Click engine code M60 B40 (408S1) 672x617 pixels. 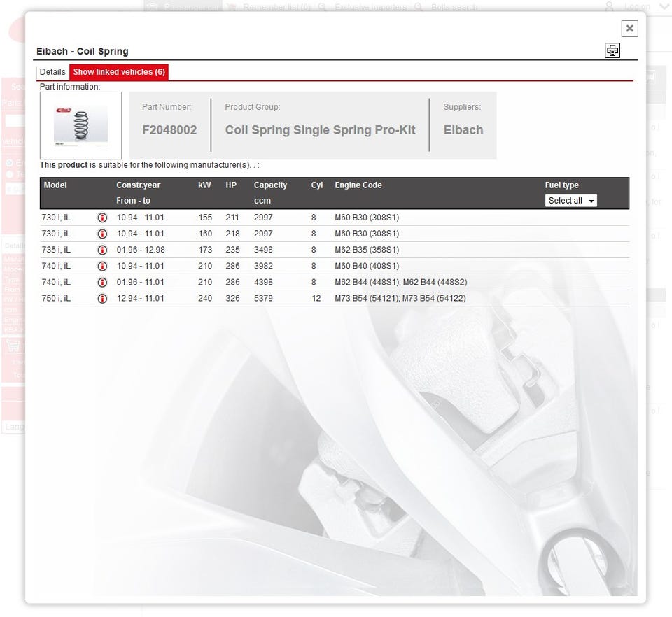[x=367, y=266]
